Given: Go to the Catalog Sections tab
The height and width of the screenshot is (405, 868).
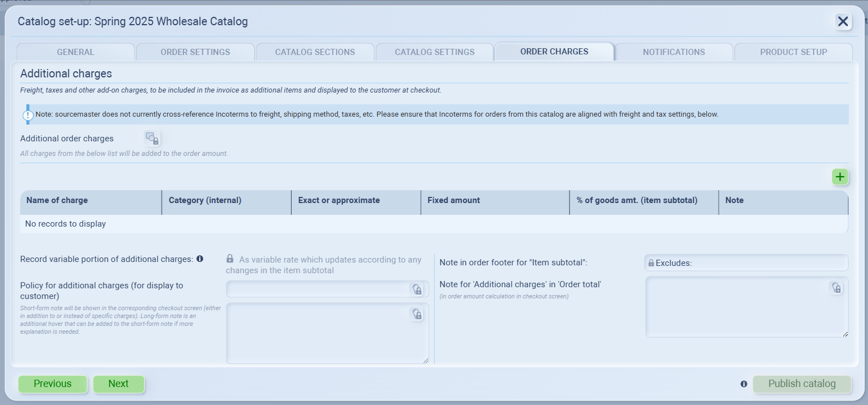Looking at the screenshot, I should click(315, 52).
